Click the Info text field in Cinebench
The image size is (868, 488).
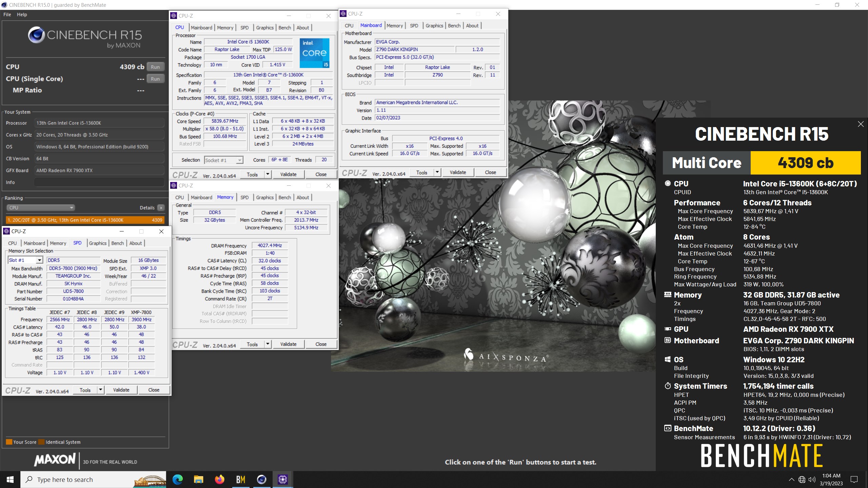99,182
